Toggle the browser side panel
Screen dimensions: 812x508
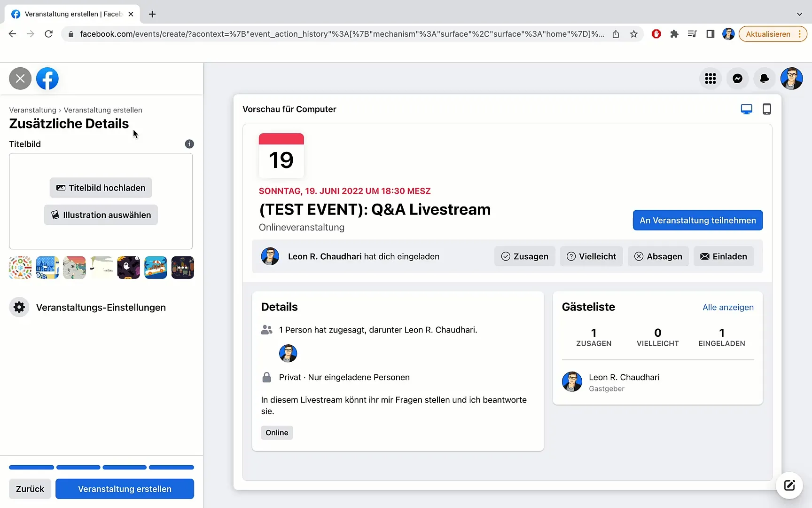tap(710, 34)
